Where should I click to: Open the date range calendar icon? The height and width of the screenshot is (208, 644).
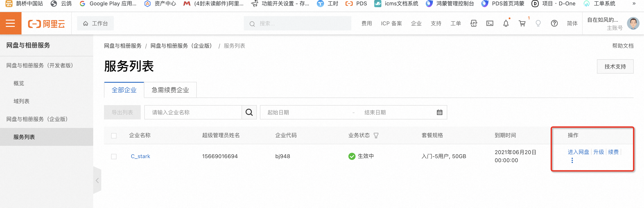[439, 112]
